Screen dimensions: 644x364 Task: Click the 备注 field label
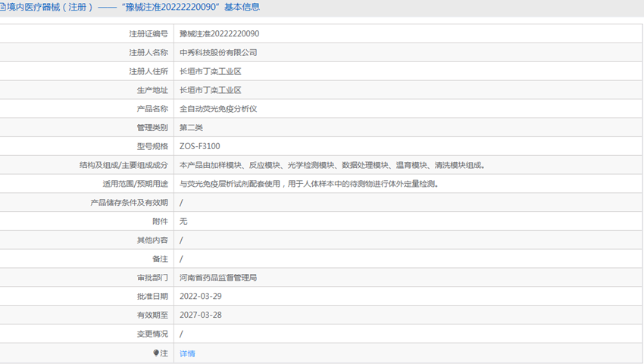160,259
